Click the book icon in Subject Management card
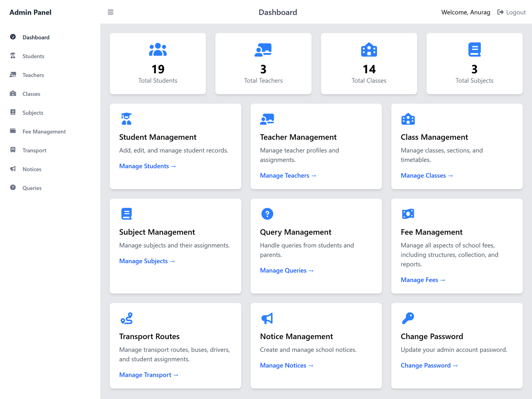 pos(126,214)
